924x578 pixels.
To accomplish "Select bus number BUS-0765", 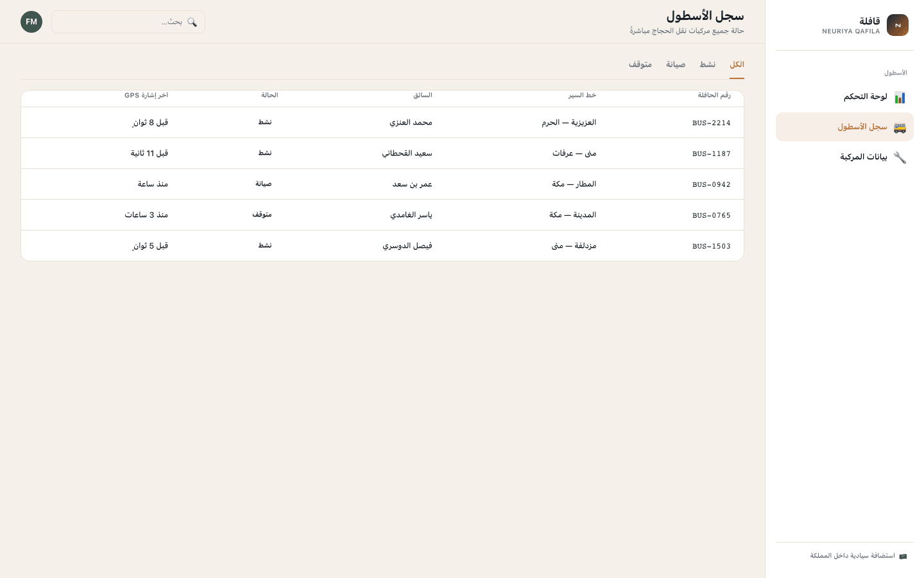I will click(712, 215).
